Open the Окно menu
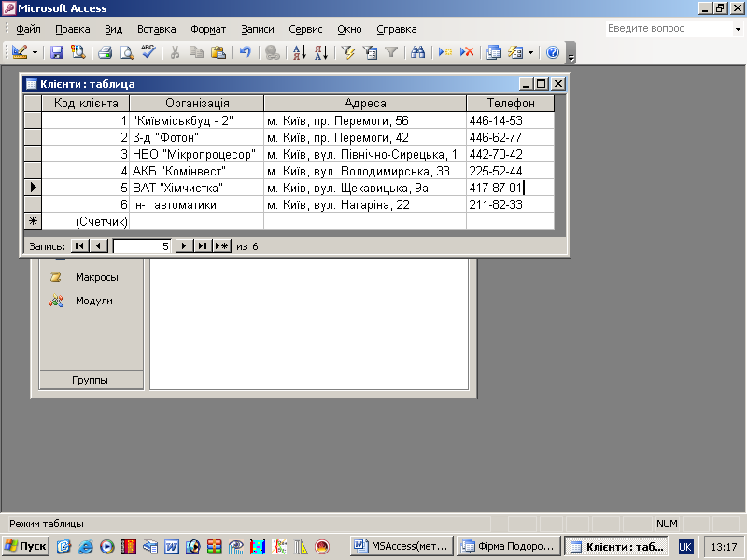The width and height of the screenshot is (747, 560). [x=349, y=29]
